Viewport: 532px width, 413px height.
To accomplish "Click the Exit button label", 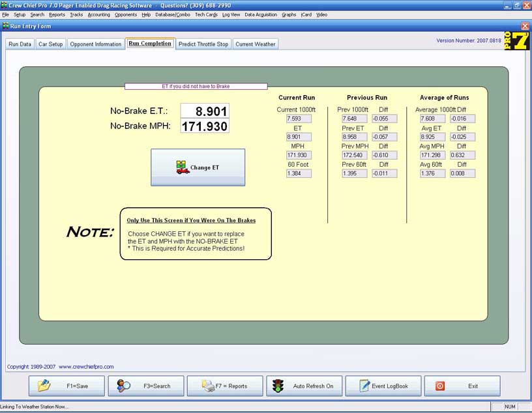I will point(473,386).
